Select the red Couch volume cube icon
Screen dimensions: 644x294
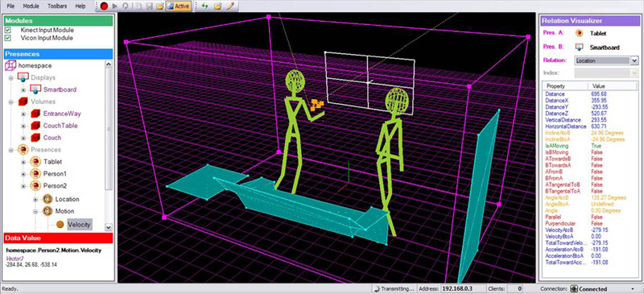[x=35, y=138]
